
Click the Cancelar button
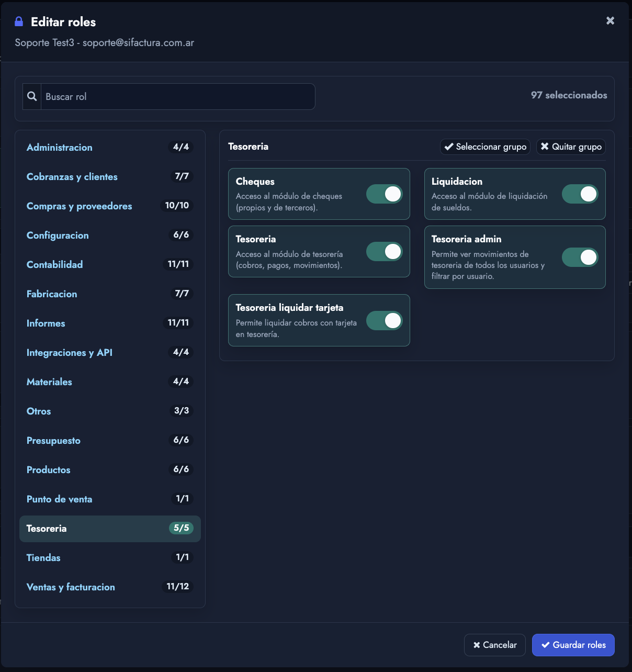495,645
